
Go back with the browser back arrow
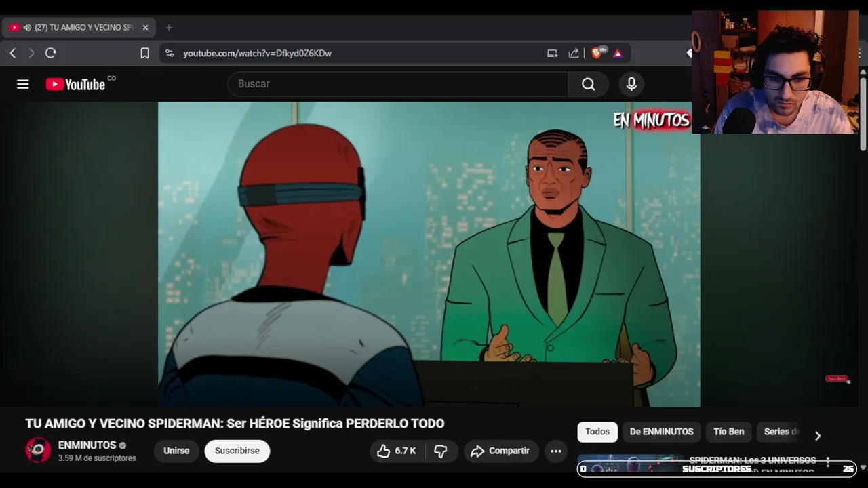[x=12, y=53]
